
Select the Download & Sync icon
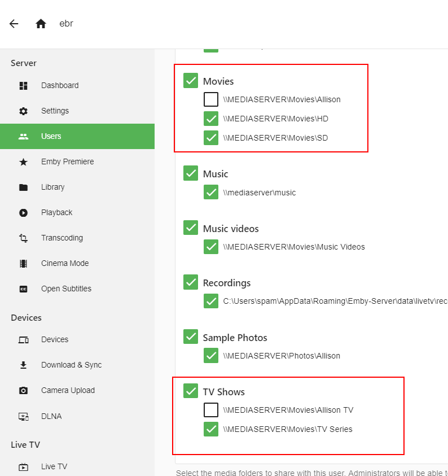click(x=23, y=365)
